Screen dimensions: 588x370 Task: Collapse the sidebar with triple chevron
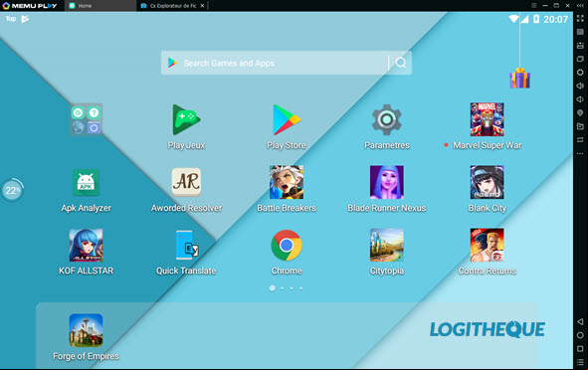(x=580, y=6)
